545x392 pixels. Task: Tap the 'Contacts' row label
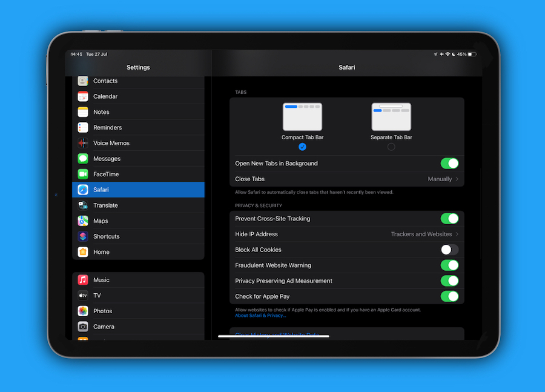pos(105,81)
